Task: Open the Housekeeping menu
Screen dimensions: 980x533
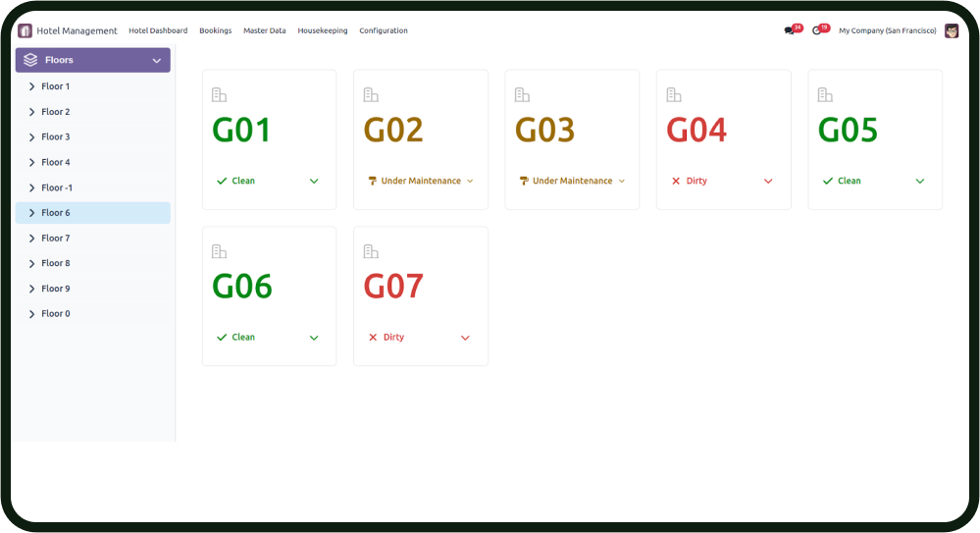Action: (x=323, y=30)
